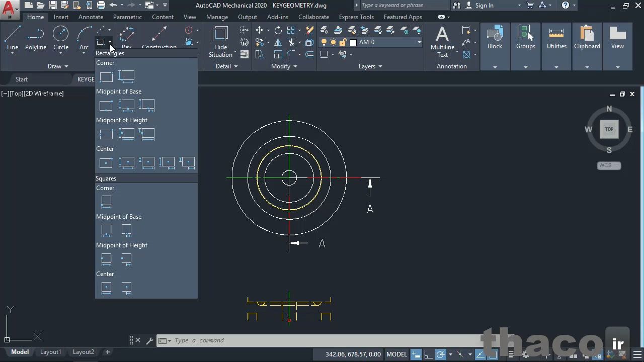
Task: Toggle Ortho mode in status bar
Action: click(x=428, y=354)
